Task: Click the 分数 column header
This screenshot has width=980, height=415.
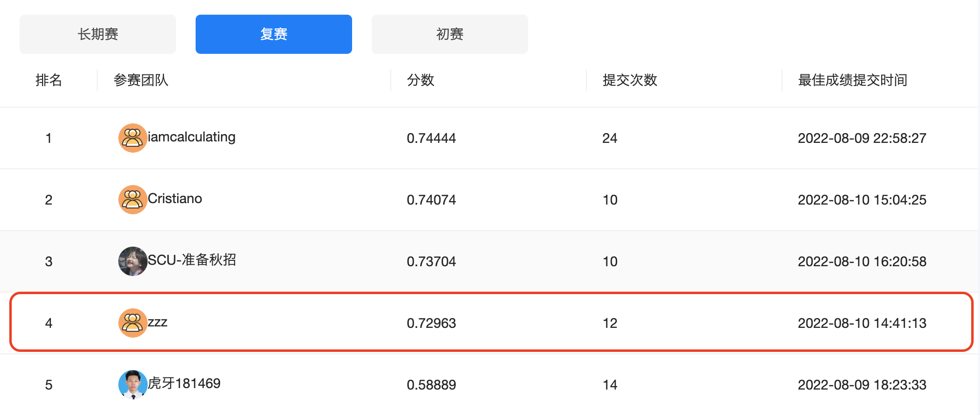Action: tap(421, 80)
